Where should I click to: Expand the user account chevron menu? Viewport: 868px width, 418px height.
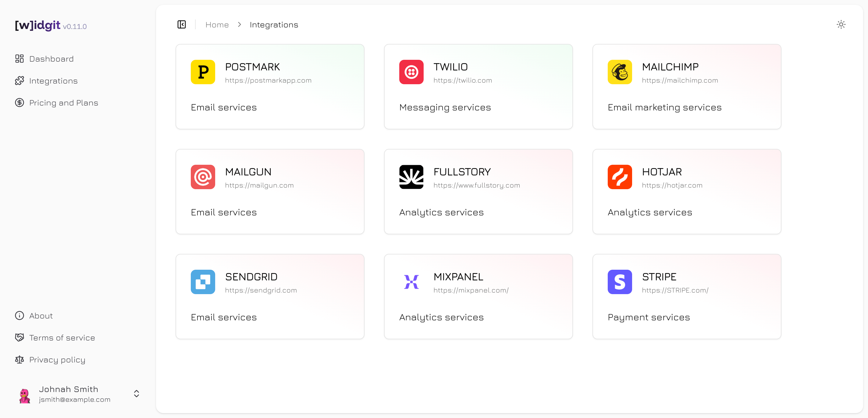[x=137, y=394]
